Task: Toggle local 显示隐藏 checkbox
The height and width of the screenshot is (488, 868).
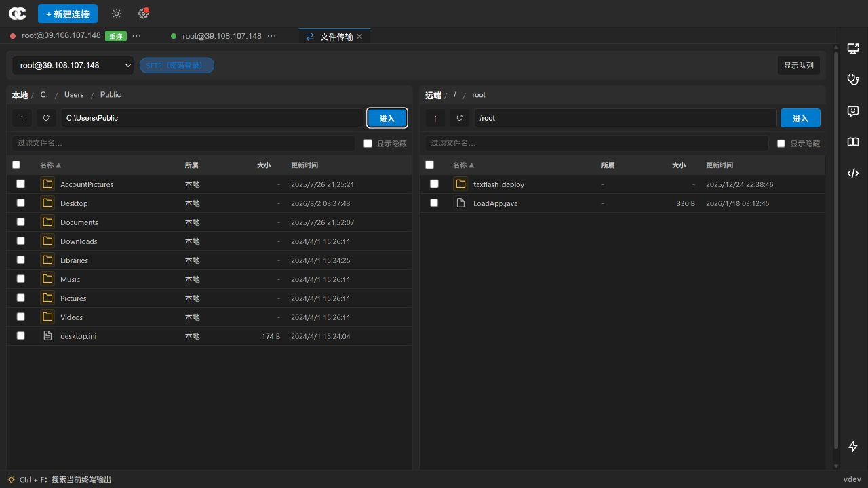Action: pos(368,144)
